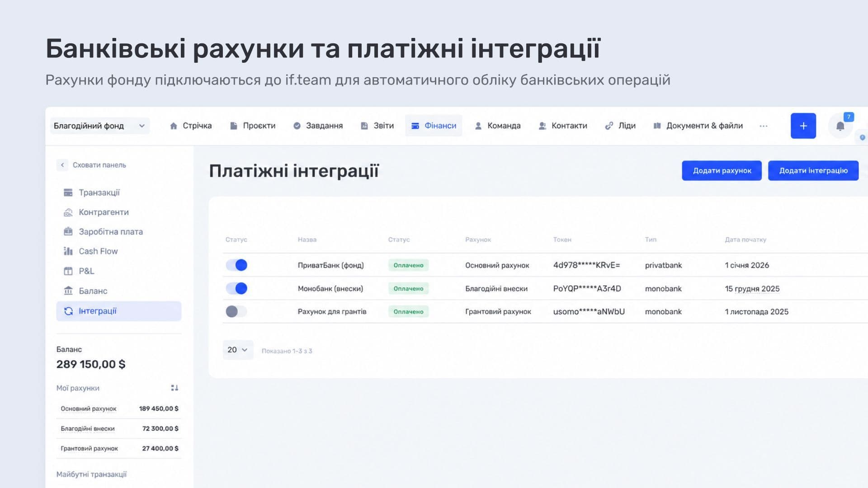
Task: Click the Додати рахунок button
Action: (722, 171)
